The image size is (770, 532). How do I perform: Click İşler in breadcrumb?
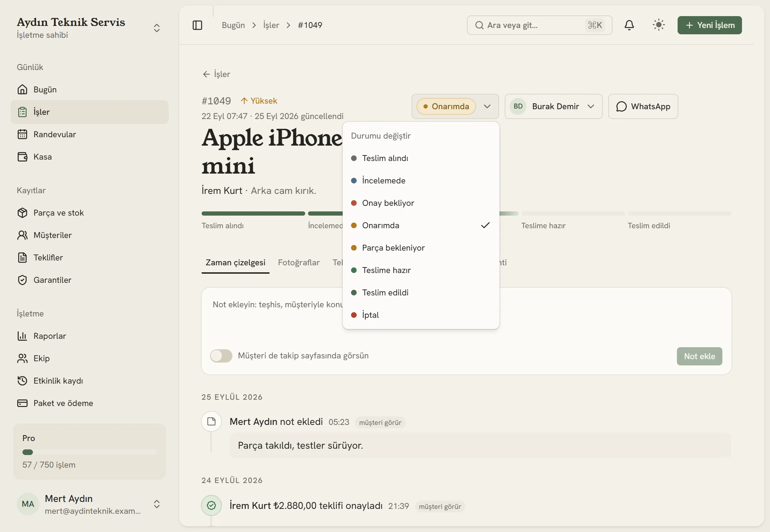[271, 25]
